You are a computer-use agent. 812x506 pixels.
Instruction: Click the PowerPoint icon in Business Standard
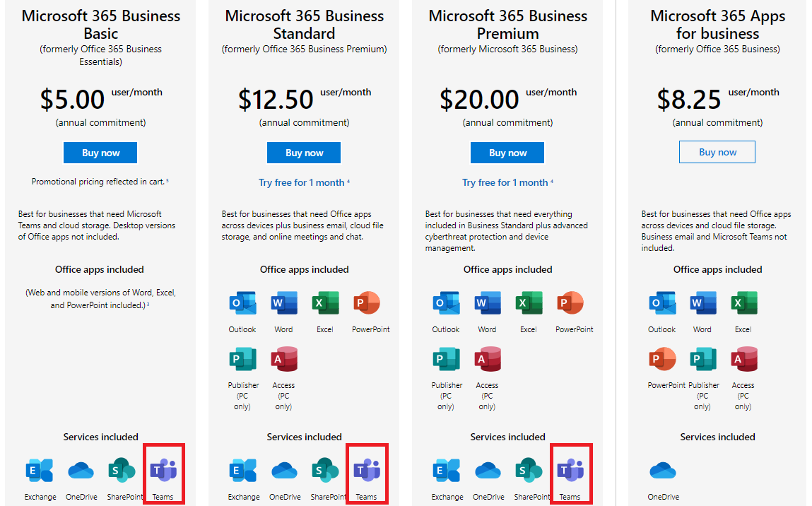[366, 304]
